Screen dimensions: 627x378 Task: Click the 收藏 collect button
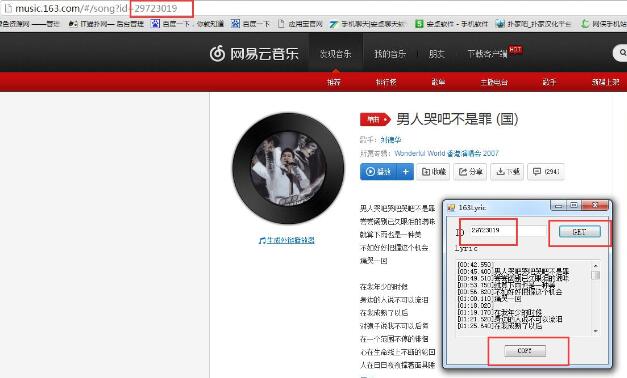(433, 172)
